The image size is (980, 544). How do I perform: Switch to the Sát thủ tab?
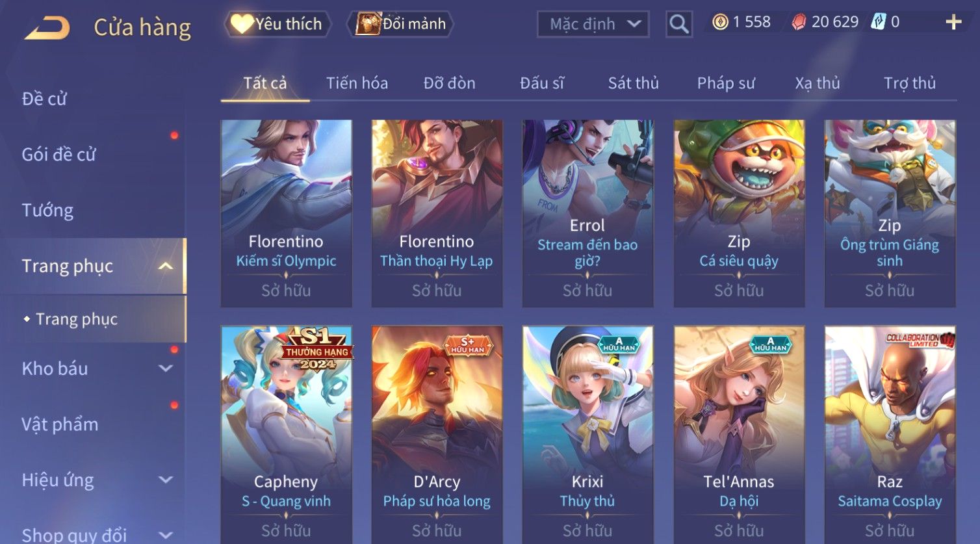click(x=633, y=83)
